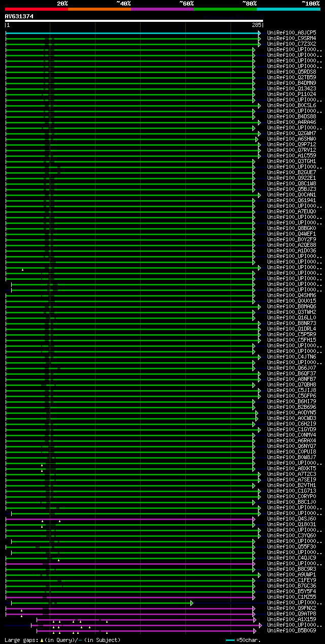Select the UniRef100_Q2GWH7 label
Viewport: 325px width, 644px height.
click(x=291, y=133)
